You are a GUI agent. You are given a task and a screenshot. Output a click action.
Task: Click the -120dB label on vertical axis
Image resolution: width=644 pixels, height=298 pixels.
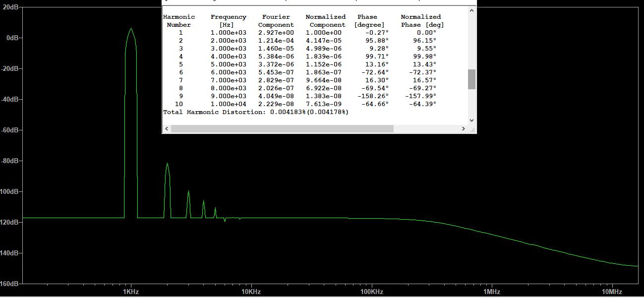pyautogui.click(x=9, y=222)
